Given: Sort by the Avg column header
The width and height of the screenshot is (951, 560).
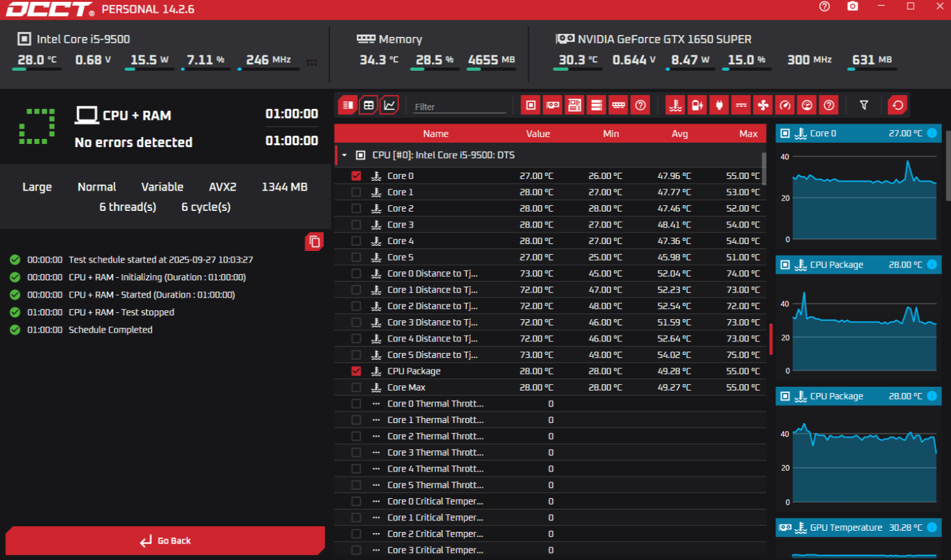Looking at the screenshot, I should tap(679, 134).
